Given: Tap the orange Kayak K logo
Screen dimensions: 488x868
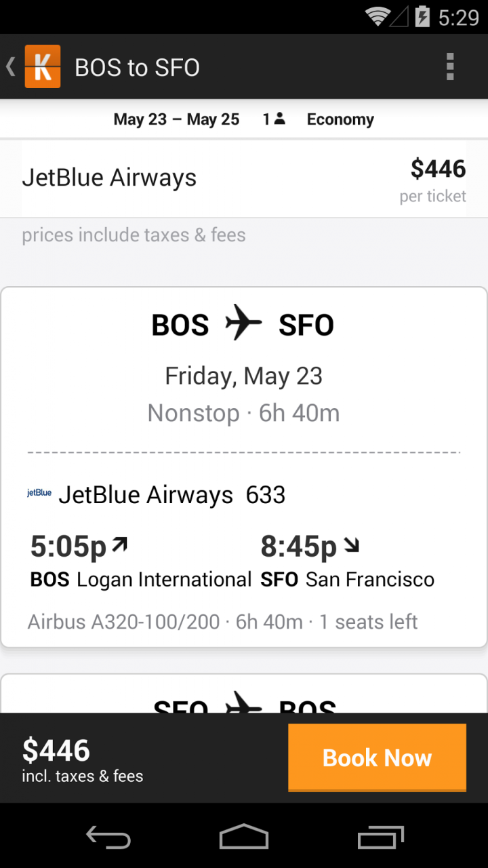Looking at the screenshot, I should pos(43,66).
